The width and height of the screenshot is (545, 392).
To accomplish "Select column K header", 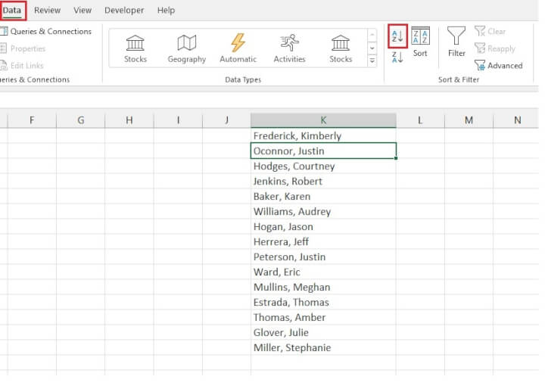I will point(323,120).
